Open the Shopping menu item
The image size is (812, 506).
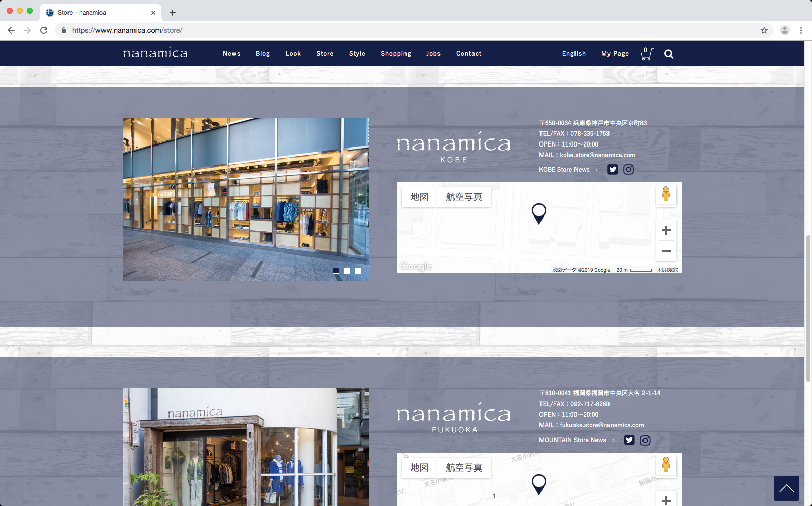click(x=396, y=54)
